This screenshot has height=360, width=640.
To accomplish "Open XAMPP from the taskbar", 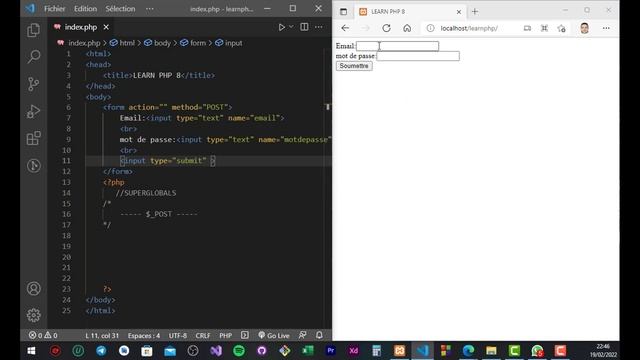I will click(x=400, y=351).
